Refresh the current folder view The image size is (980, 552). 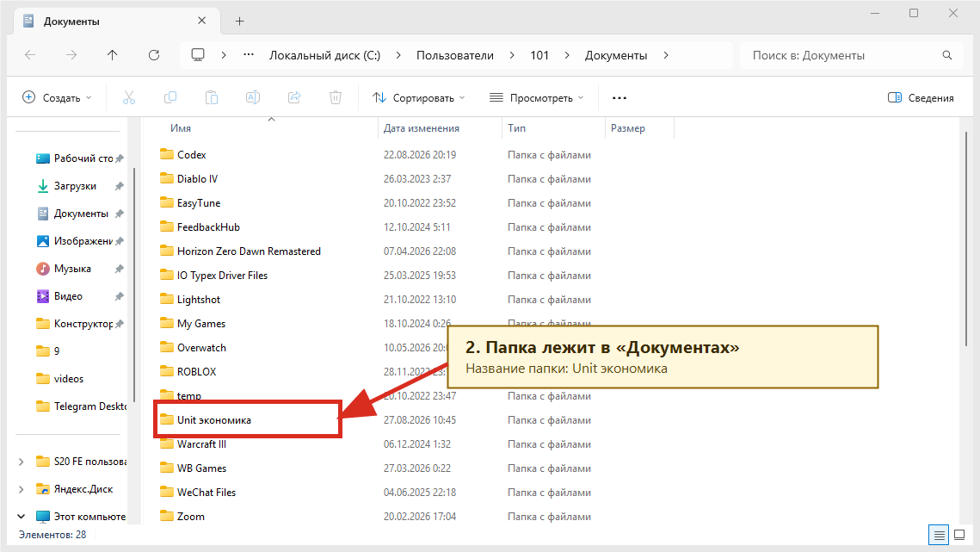[154, 55]
